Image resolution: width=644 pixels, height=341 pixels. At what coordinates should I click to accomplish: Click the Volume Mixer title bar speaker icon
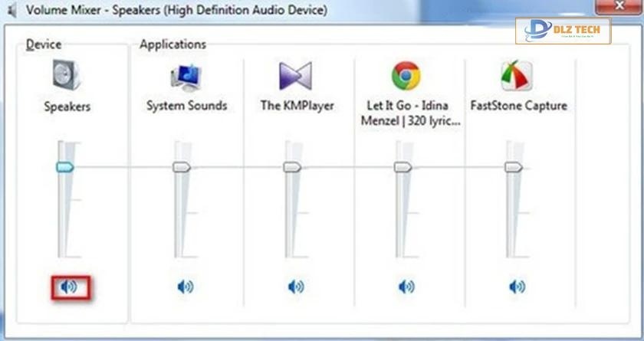[11, 11]
